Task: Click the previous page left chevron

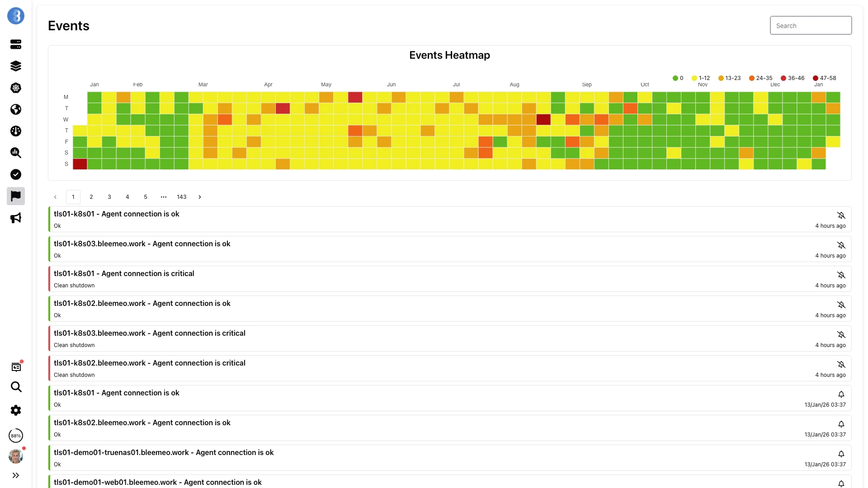Action: 55,197
